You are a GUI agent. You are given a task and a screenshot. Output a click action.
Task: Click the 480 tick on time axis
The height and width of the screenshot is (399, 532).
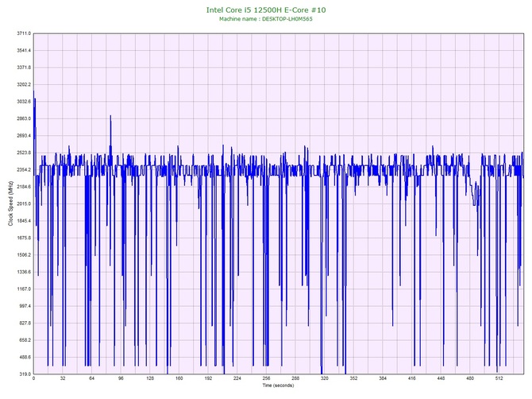pyautogui.click(x=470, y=378)
